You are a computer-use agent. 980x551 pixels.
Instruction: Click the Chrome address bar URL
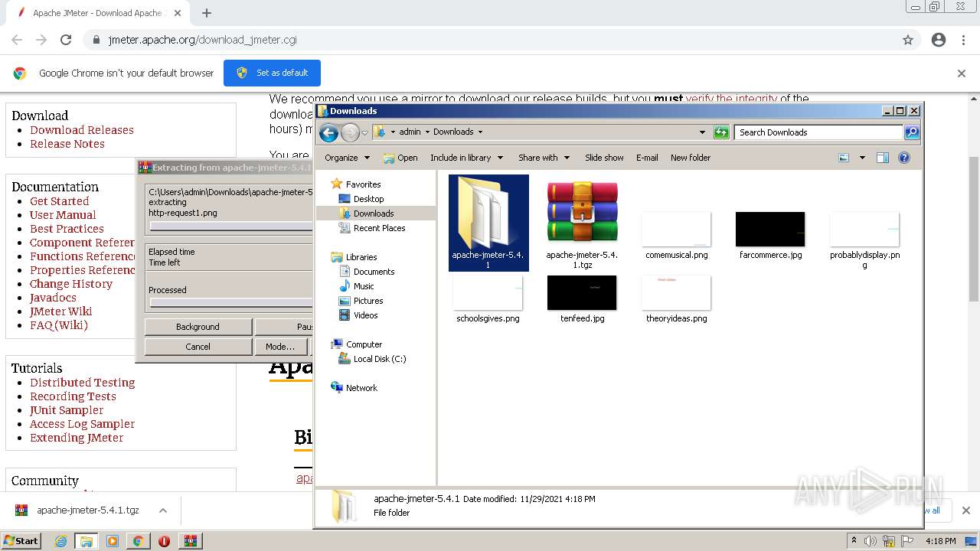point(202,40)
